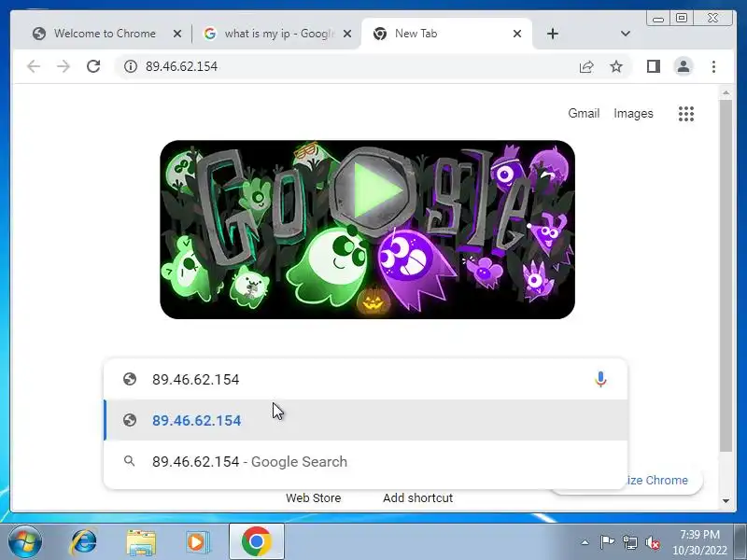
Task: Close the Welcome to Chrome tab
Action: pyautogui.click(x=177, y=34)
